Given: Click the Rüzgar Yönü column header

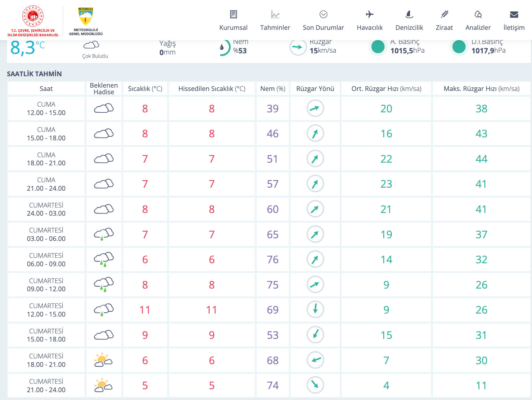Looking at the screenshot, I should coord(315,89).
